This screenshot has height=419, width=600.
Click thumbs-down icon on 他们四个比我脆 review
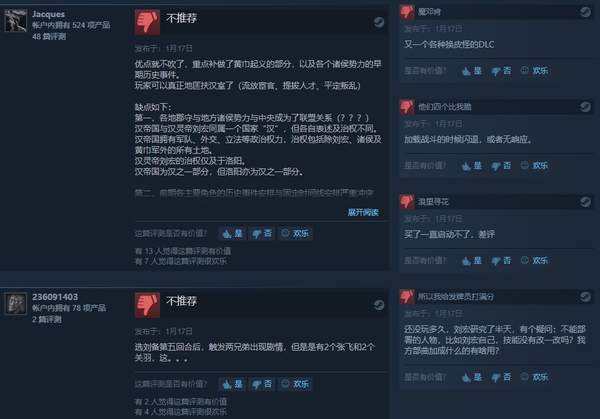point(407,107)
